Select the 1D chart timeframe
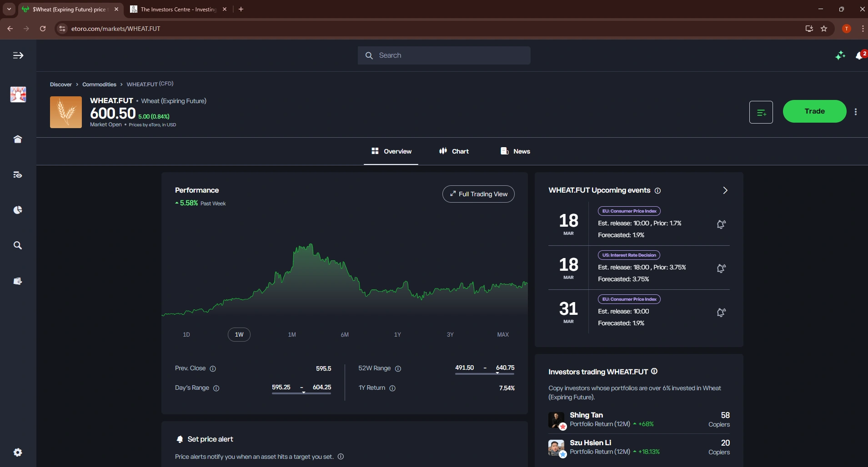Screen dimensions: 868x467 pyautogui.click(x=186, y=335)
